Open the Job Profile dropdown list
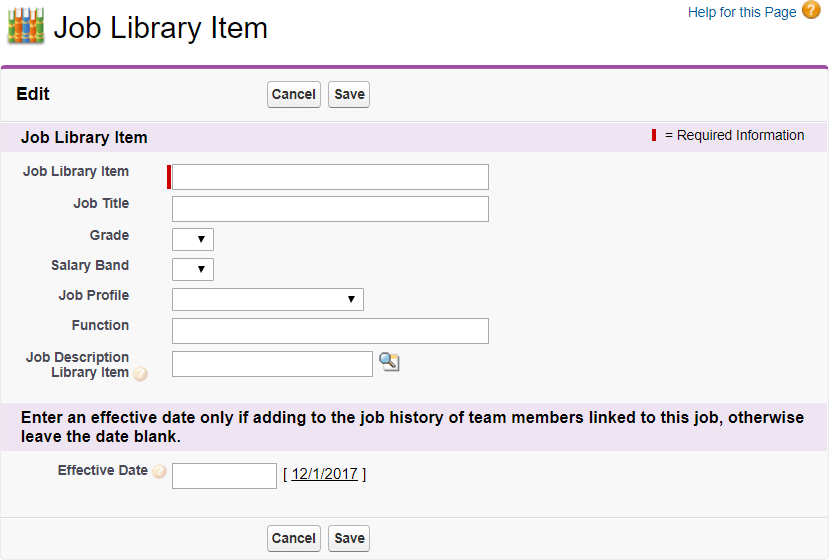829x560 pixels. [x=268, y=299]
